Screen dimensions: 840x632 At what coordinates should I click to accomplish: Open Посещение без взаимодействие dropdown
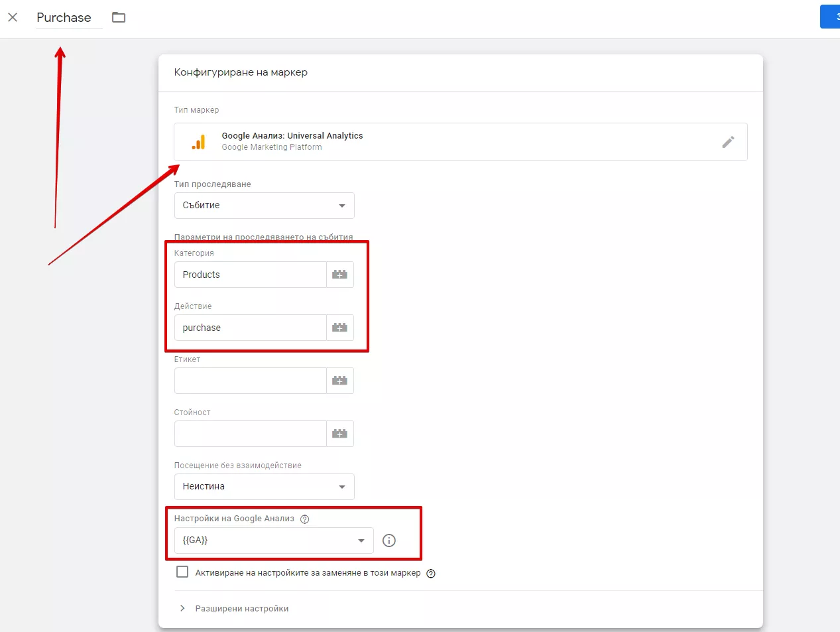[x=264, y=487]
